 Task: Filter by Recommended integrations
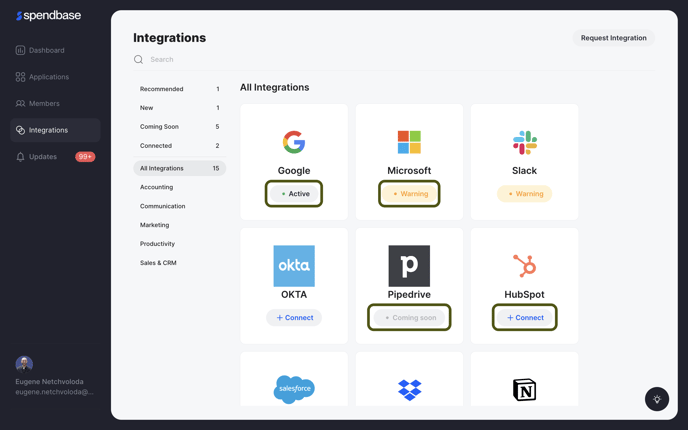(x=179, y=89)
